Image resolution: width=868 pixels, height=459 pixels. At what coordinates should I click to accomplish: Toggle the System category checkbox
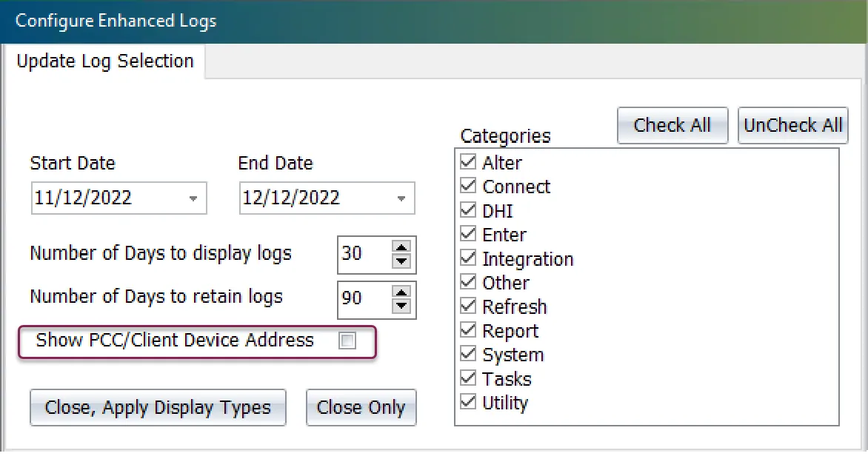pos(468,354)
